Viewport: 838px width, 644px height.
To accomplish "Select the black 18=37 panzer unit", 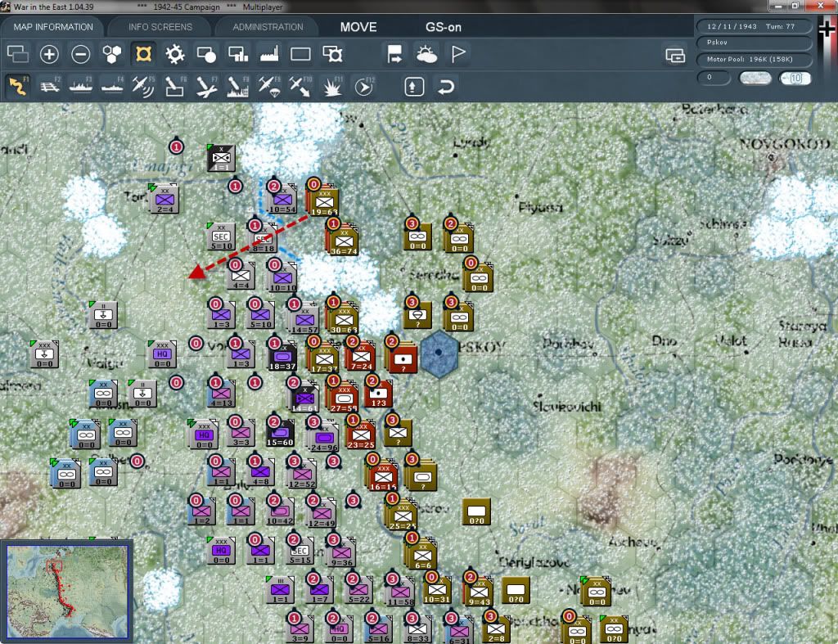I will (x=282, y=357).
